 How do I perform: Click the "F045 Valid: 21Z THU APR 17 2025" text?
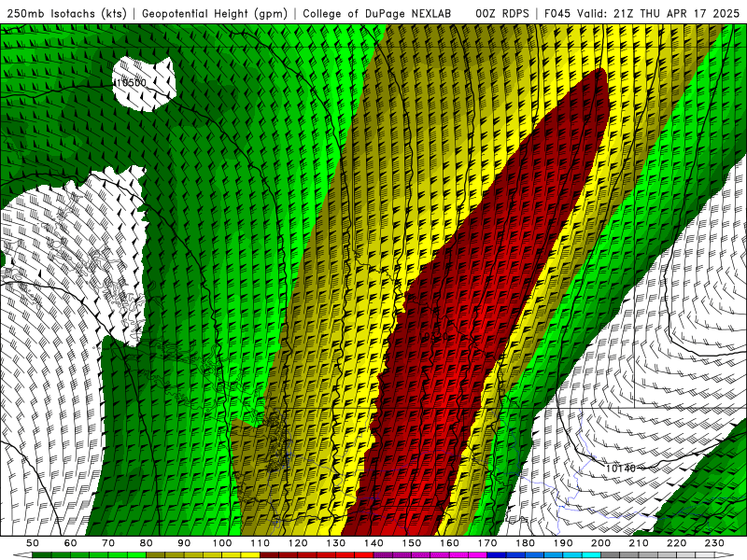click(x=641, y=13)
